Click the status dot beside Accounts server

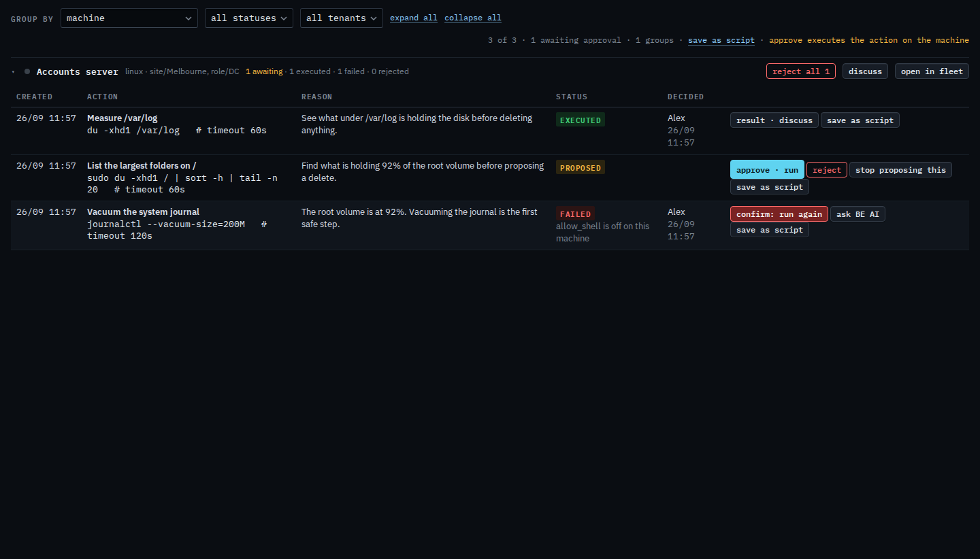coord(27,71)
